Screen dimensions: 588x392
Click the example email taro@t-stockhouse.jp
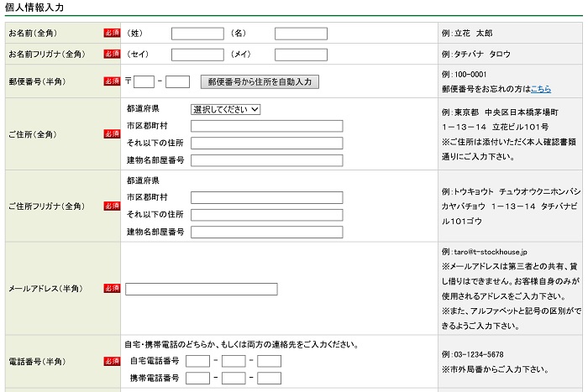pos(491,252)
